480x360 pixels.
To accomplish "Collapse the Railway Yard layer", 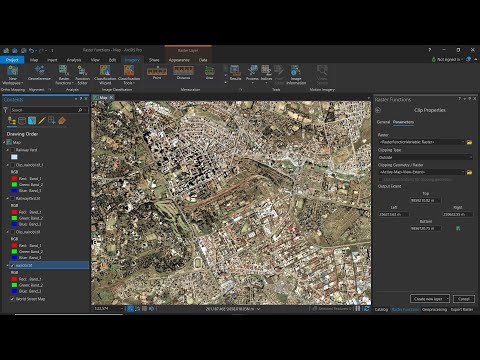I will (x=8, y=150).
